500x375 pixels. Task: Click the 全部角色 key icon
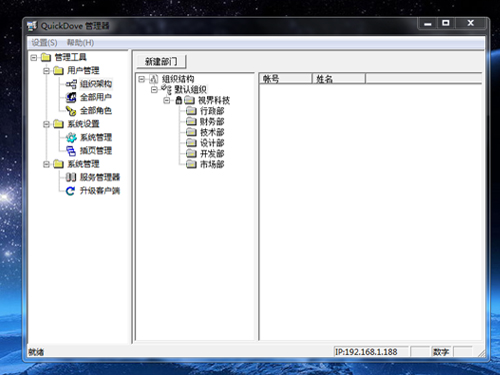tap(71, 111)
